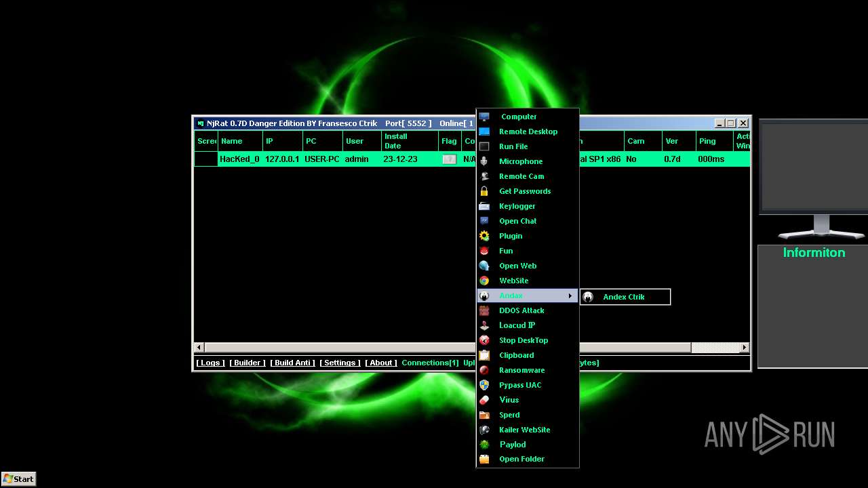Click the Chrome icon for WebSite
The height and width of the screenshot is (488, 868).
click(484, 281)
